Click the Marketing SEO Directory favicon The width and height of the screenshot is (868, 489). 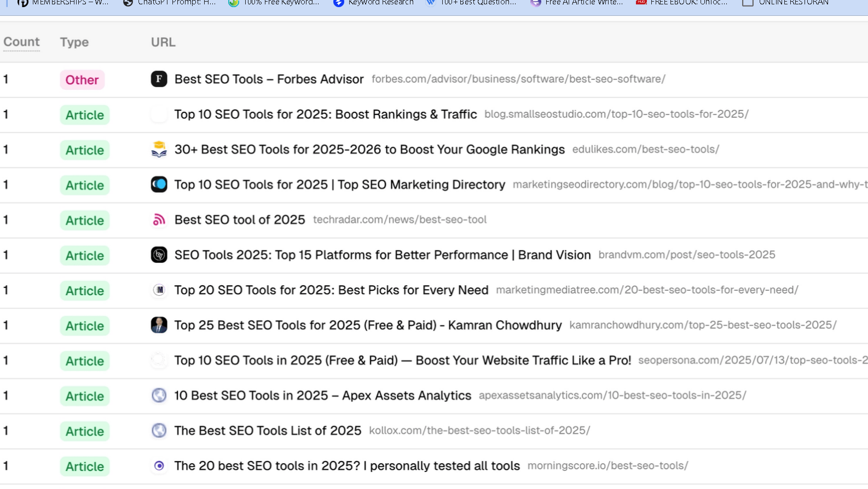(159, 185)
